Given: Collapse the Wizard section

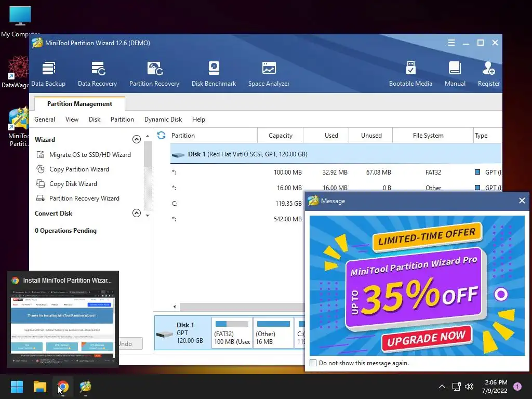Looking at the screenshot, I should click(x=137, y=139).
